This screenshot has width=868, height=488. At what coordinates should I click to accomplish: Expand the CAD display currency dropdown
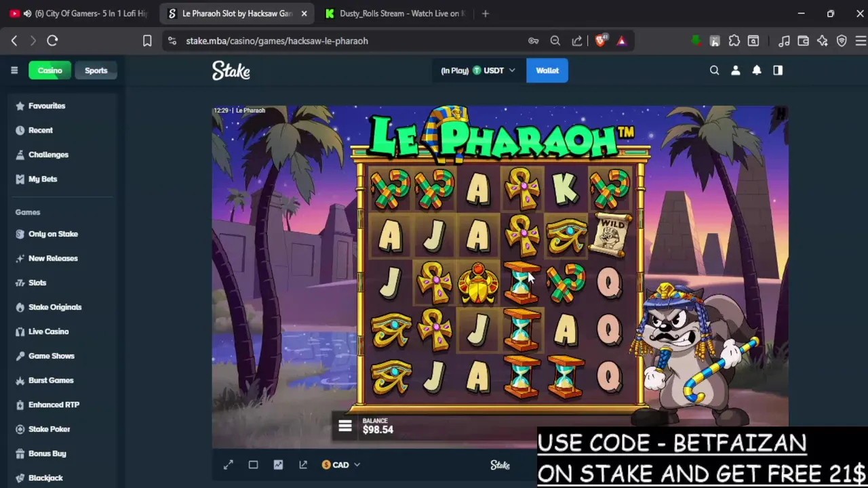(x=341, y=465)
